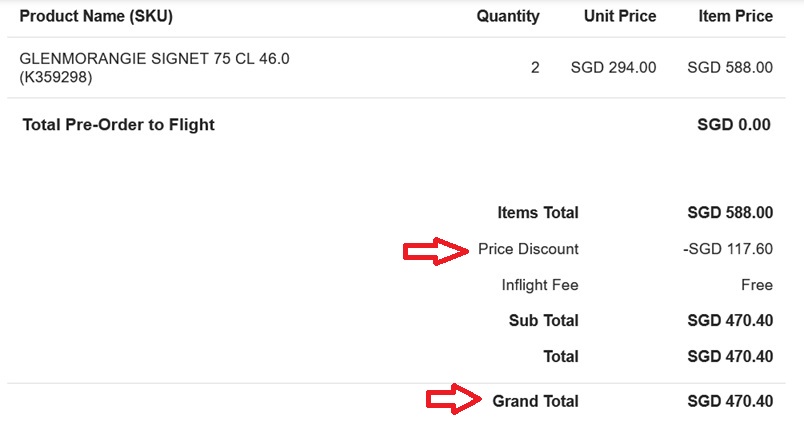
Task: Click the Inflight Fee label
Action: point(540,285)
